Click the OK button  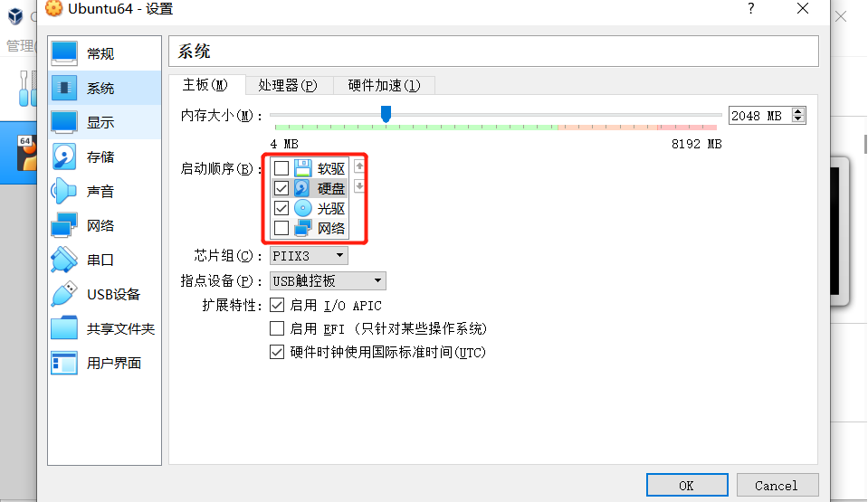click(687, 486)
